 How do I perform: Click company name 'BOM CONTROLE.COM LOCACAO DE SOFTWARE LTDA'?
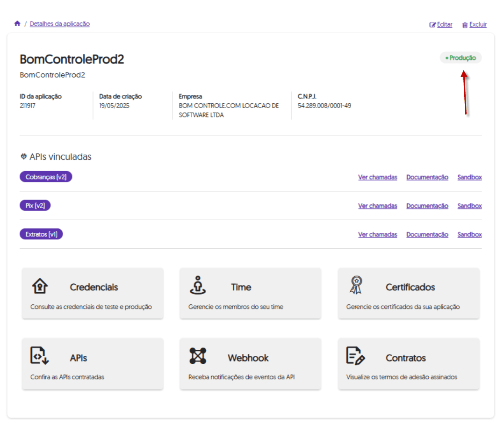coord(229,110)
